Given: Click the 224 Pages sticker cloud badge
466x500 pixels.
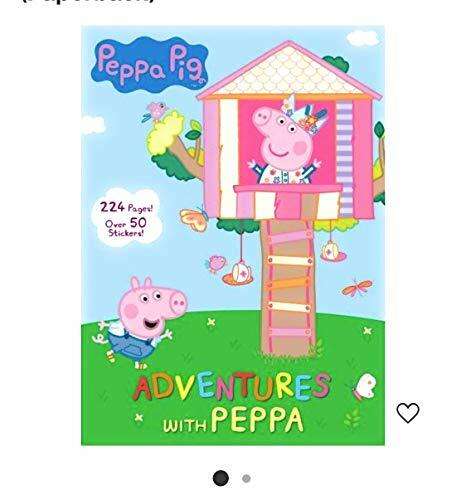Looking at the screenshot, I should [127, 217].
